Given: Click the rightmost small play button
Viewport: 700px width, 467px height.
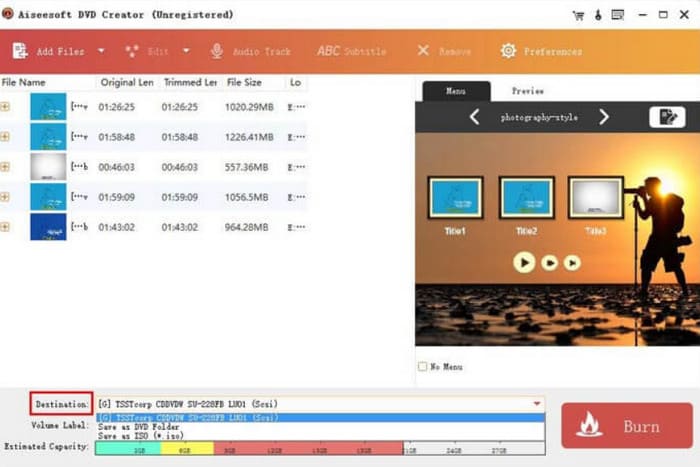Looking at the screenshot, I should 572,263.
